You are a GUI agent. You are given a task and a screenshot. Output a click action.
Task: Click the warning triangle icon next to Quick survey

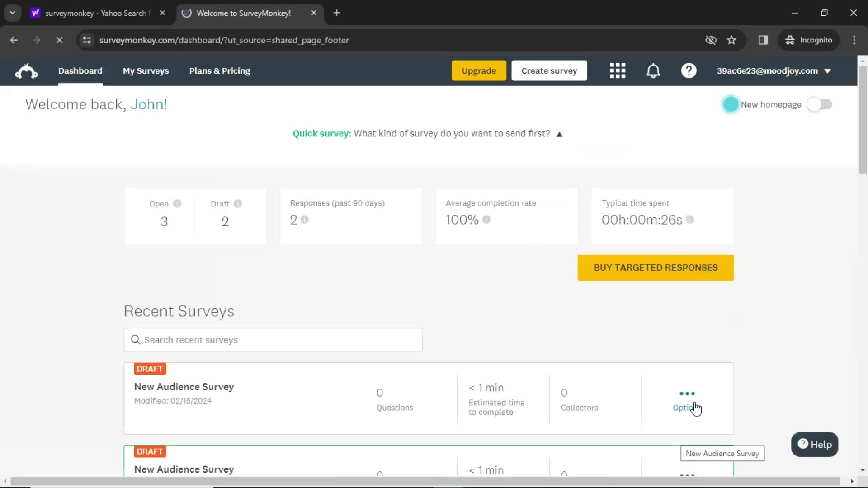tap(559, 133)
